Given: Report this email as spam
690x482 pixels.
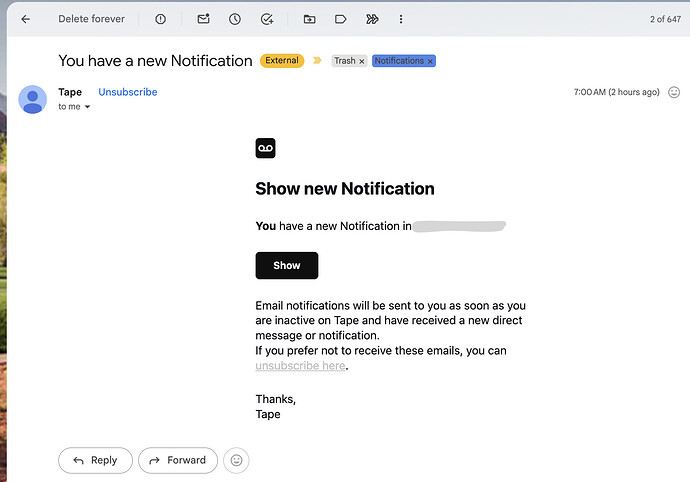Looking at the screenshot, I should click(x=161, y=19).
